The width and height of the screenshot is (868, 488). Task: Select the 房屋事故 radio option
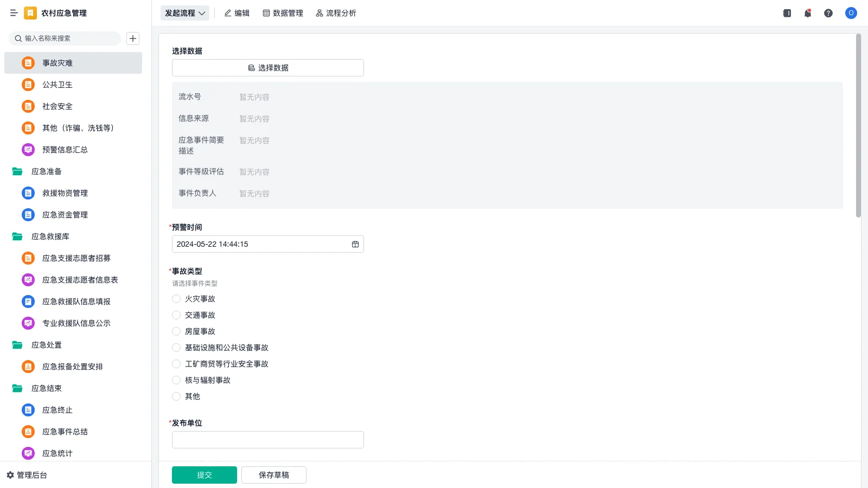(176, 331)
